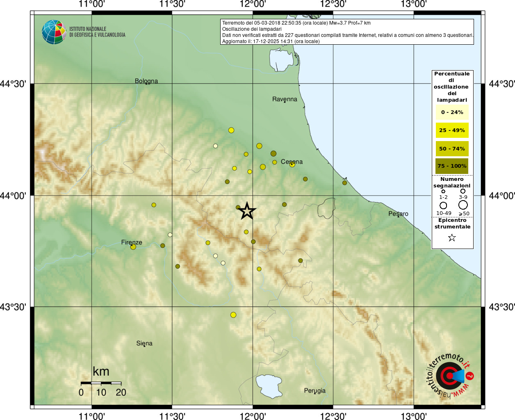Viewport: 515px width, 420px height.
Task: Select the dark marker touching the epicenter star
Action: click(x=238, y=208)
